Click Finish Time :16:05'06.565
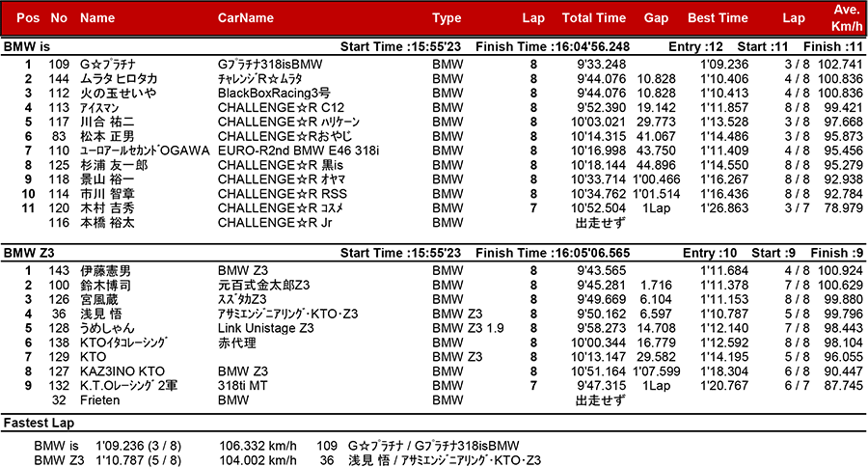868x467 pixels. tap(553, 253)
